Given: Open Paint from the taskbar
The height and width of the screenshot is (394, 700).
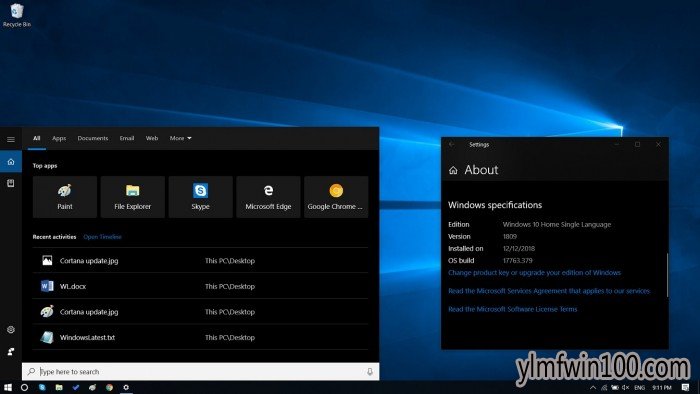Looking at the screenshot, I should point(92,387).
